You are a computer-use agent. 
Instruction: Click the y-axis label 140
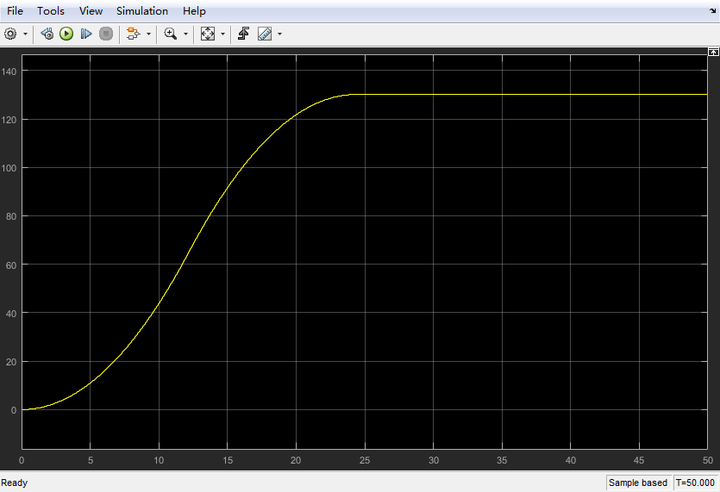click(9, 71)
